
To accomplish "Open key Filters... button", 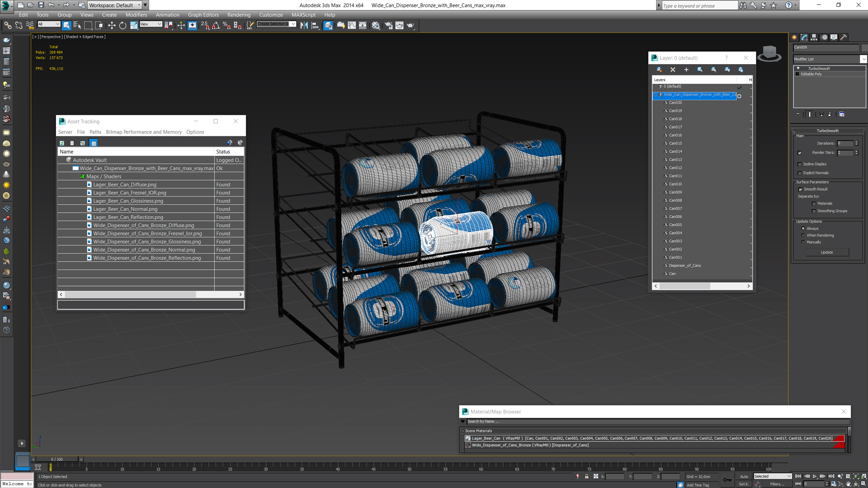I will click(777, 484).
